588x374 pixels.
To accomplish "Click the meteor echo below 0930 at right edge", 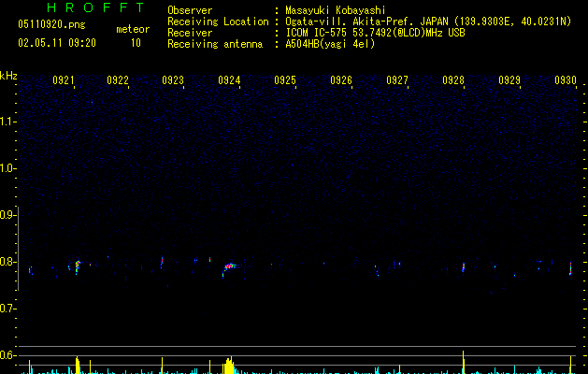I will (x=570, y=268).
